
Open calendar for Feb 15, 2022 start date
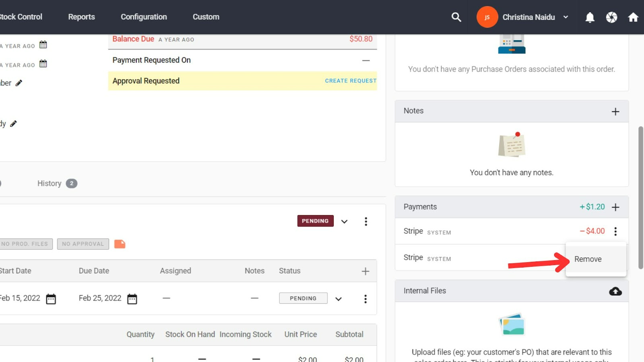point(51,299)
